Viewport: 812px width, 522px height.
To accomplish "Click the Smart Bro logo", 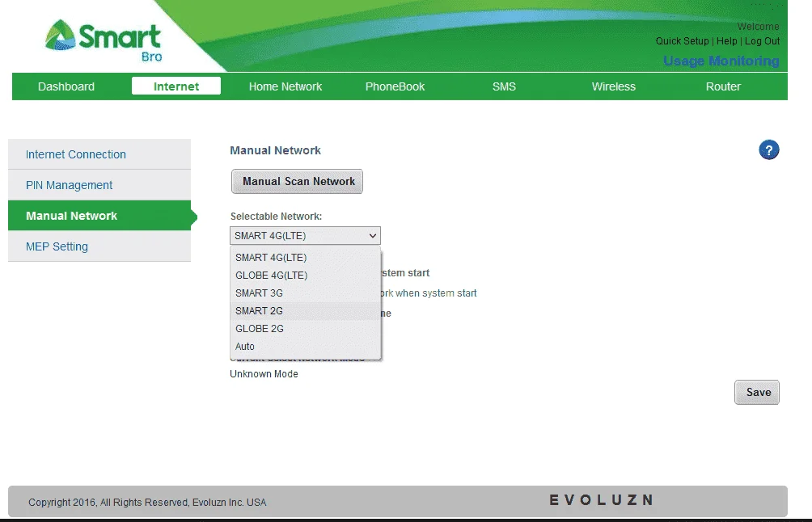I will [x=104, y=40].
